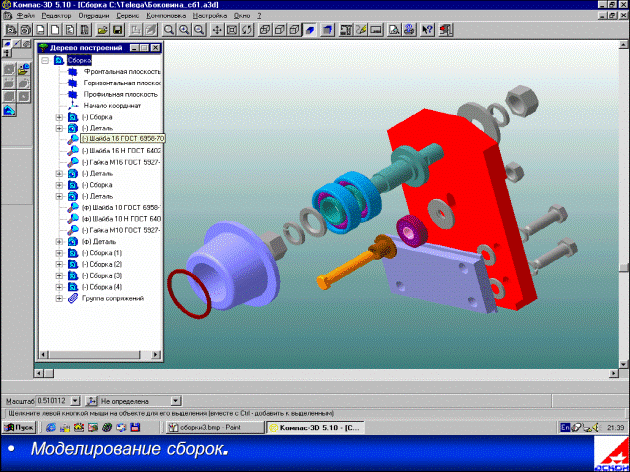This screenshot has height=472, width=630.
Task: Switch to сборки3.bmp - Paint taskbar button
Action: point(215,427)
